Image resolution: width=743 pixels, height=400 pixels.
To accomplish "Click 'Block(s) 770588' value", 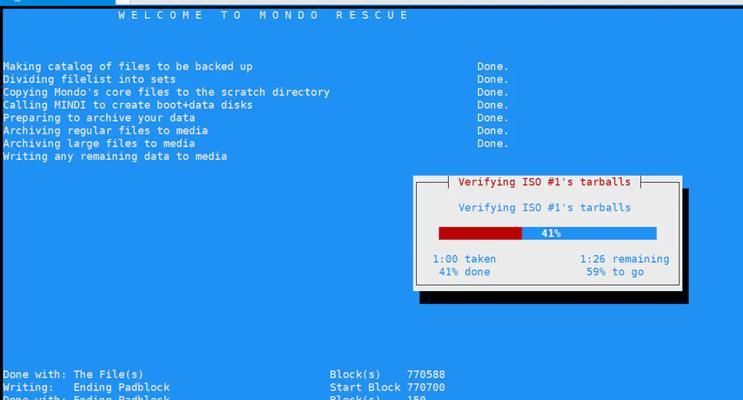I will click(x=387, y=374).
